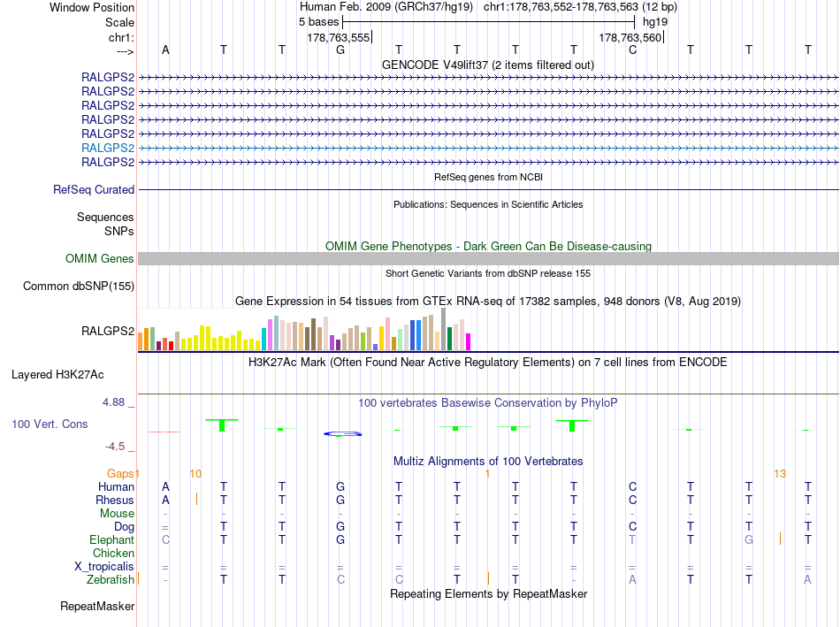840x627 pixels.
Task: Open the Short Genetic Variants dbSNP 155 title
Action: tap(488, 273)
